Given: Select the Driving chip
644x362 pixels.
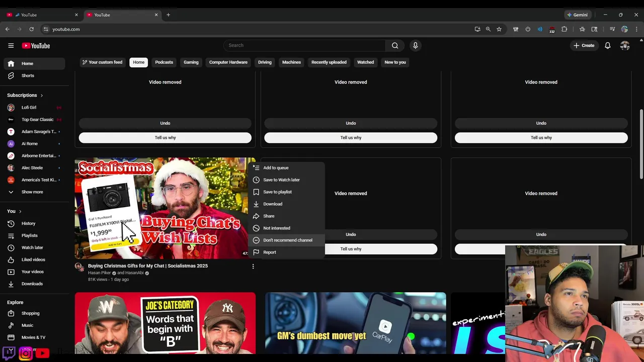Looking at the screenshot, I should [265, 62].
